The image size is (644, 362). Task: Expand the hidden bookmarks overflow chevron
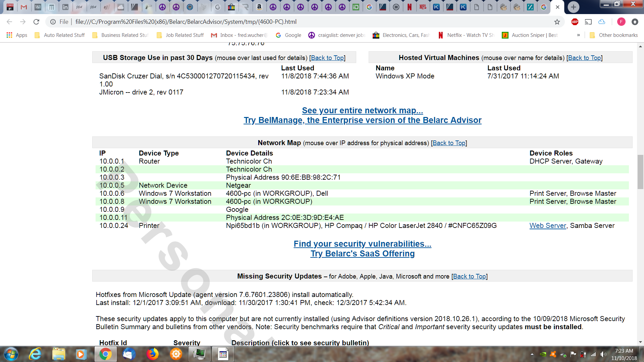(579, 35)
